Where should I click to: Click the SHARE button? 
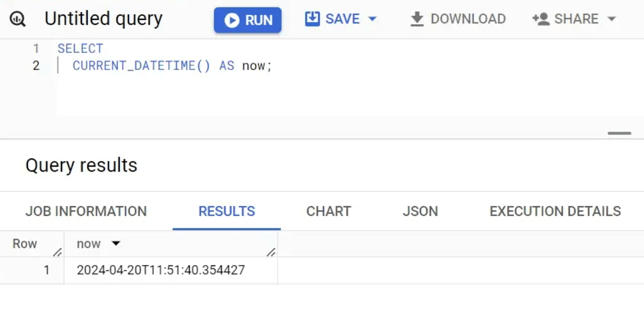[565, 19]
